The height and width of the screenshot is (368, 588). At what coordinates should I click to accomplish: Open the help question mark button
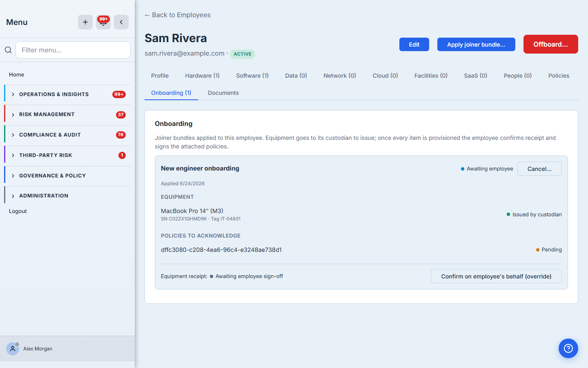coord(568,348)
